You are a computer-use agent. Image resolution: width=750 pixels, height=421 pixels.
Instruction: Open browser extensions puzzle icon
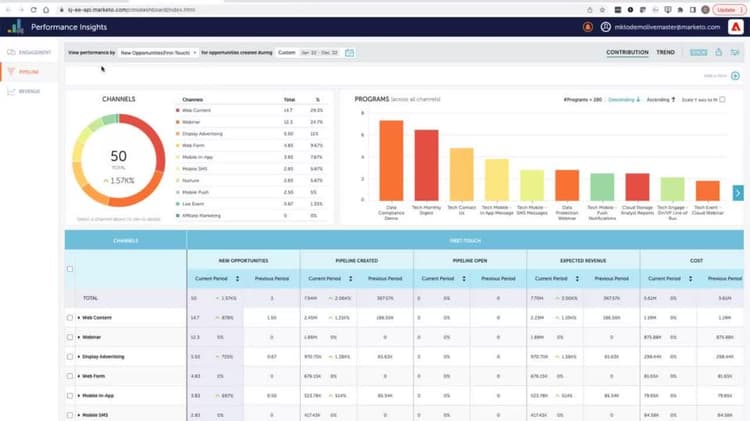pos(680,10)
